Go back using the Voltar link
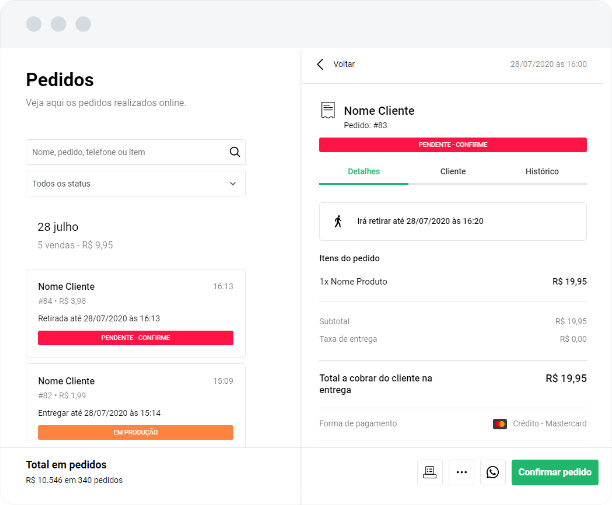The image size is (612, 505). [x=344, y=64]
